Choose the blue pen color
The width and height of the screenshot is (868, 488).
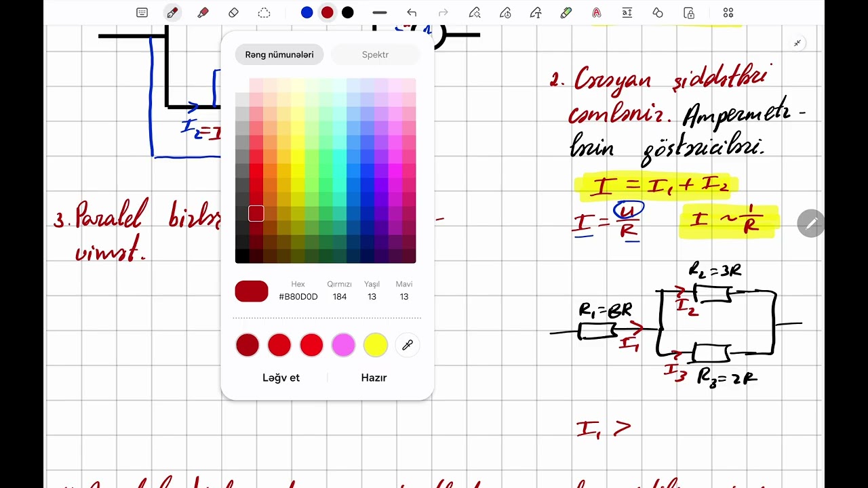coord(307,13)
